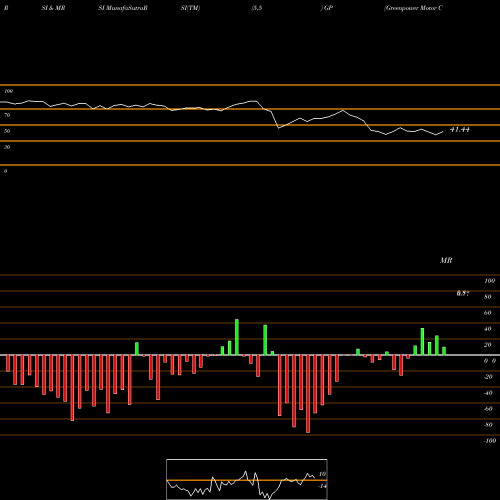Screen dimensions: 500x500
Task: Click the 'SI & MR' header label
Action: 53,8
